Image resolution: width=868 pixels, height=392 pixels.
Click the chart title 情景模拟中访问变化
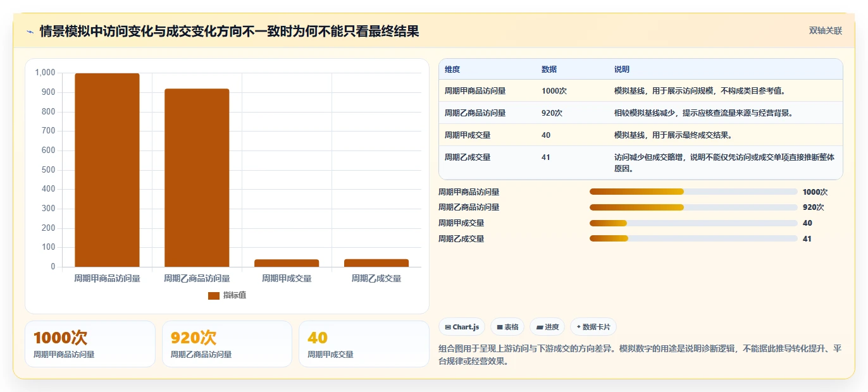[x=229, y=32]
